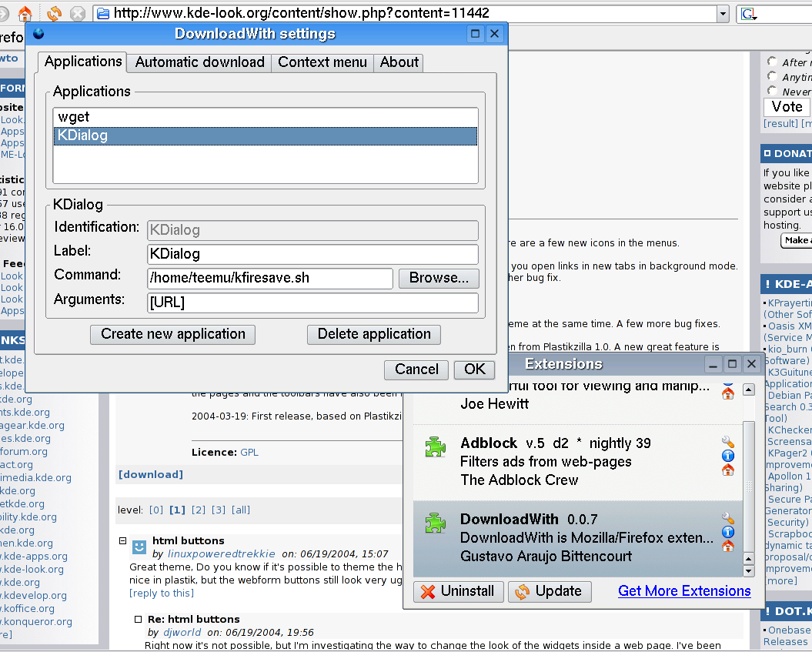Switch to the Context menu tab

tap(322, 62)
